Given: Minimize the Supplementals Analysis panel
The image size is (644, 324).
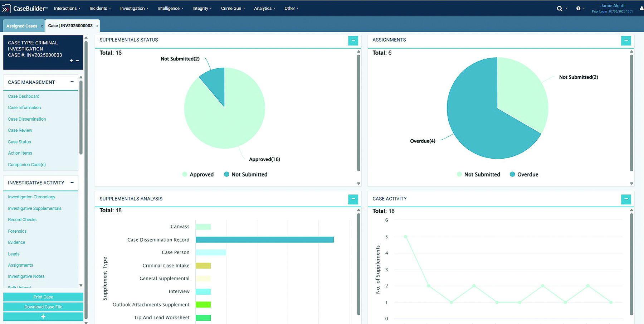Looking at the screenshot, I should 353,199.
